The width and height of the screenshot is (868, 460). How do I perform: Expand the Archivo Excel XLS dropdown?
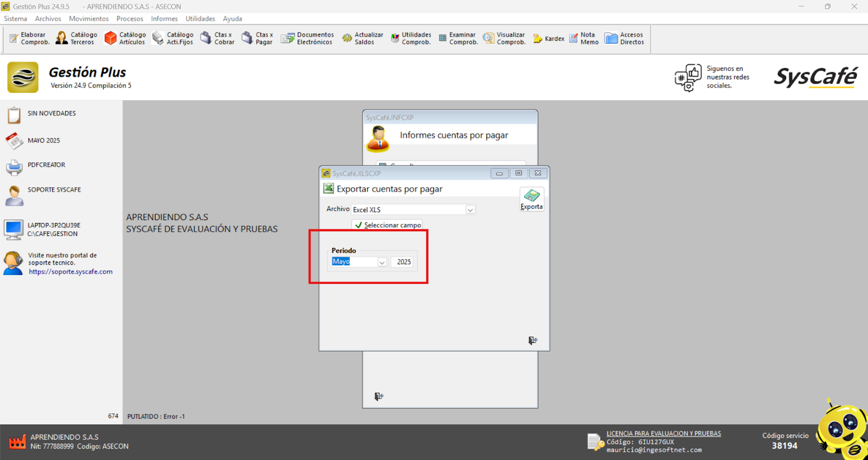coord(470,210)
